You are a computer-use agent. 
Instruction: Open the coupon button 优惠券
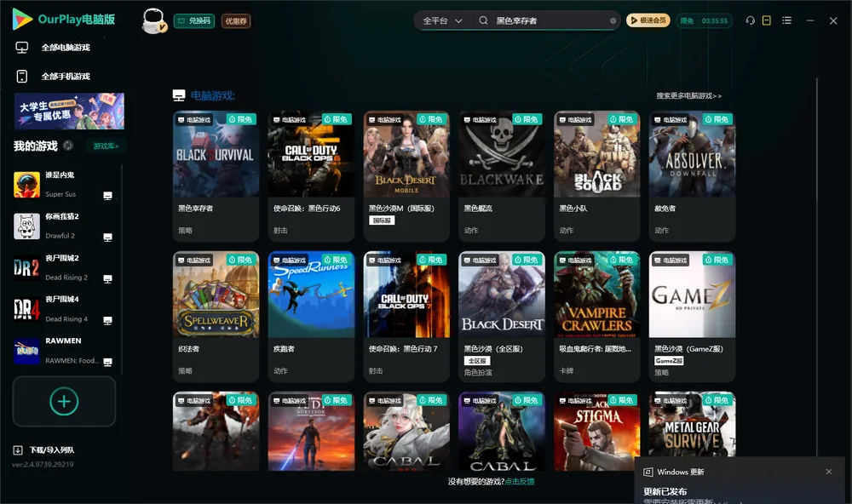click(x=236, y=20)
